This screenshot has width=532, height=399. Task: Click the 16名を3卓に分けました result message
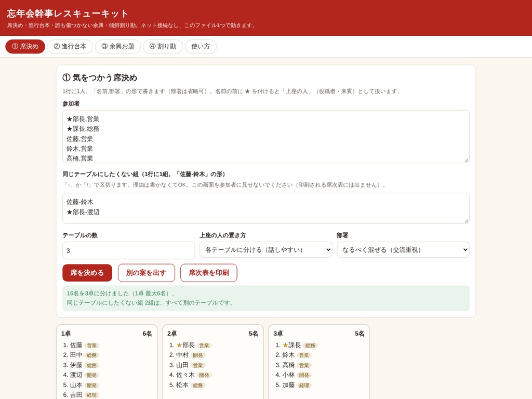(121, 293)
